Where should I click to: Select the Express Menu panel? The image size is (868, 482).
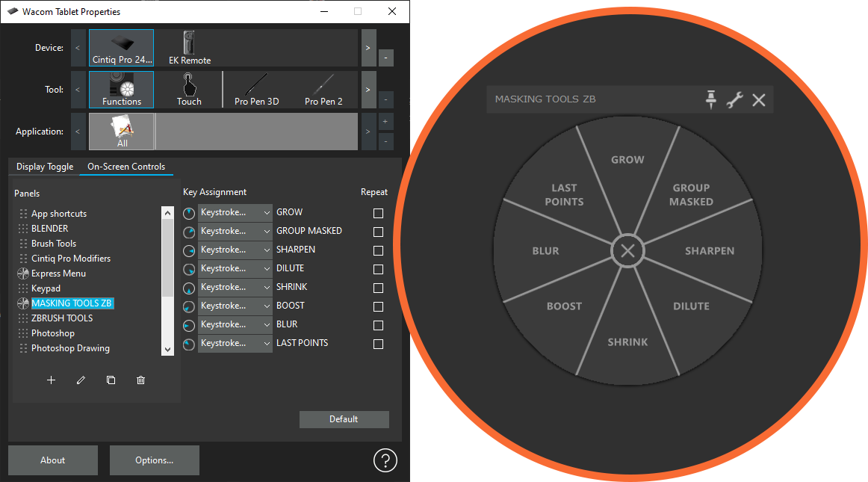pyautogui.click(x=58, y=274)
